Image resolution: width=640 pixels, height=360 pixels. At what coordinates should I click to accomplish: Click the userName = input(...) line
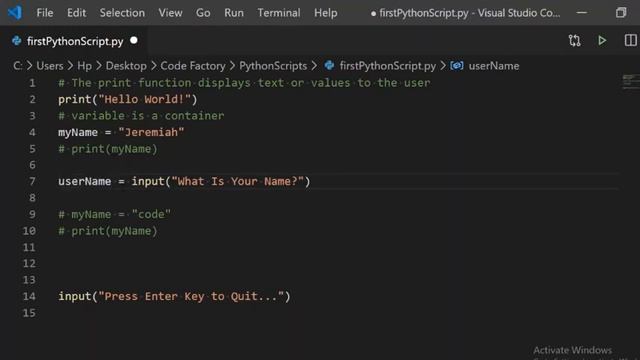pyautogui.click(x=184, y=181)
